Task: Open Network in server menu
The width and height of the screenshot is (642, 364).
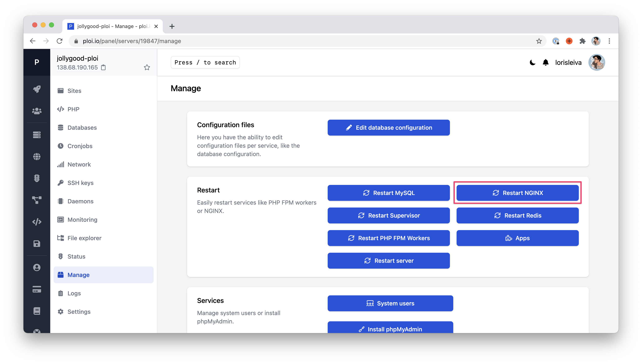Action: click(104, 164)
